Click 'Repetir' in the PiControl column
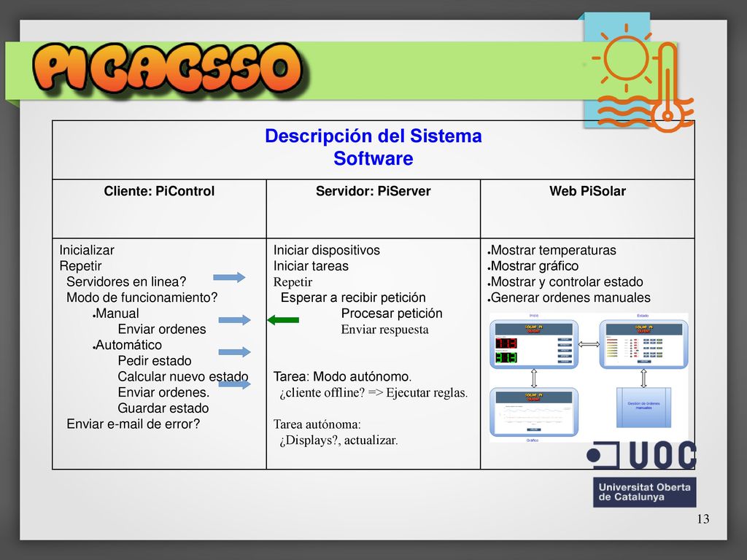Viewport: 747px width, 560px height. pos(80,265)
